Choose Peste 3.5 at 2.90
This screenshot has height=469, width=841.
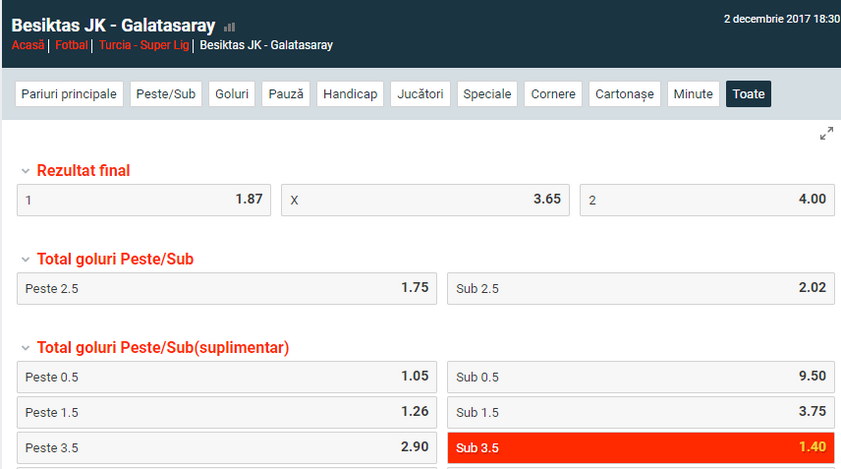227,448
